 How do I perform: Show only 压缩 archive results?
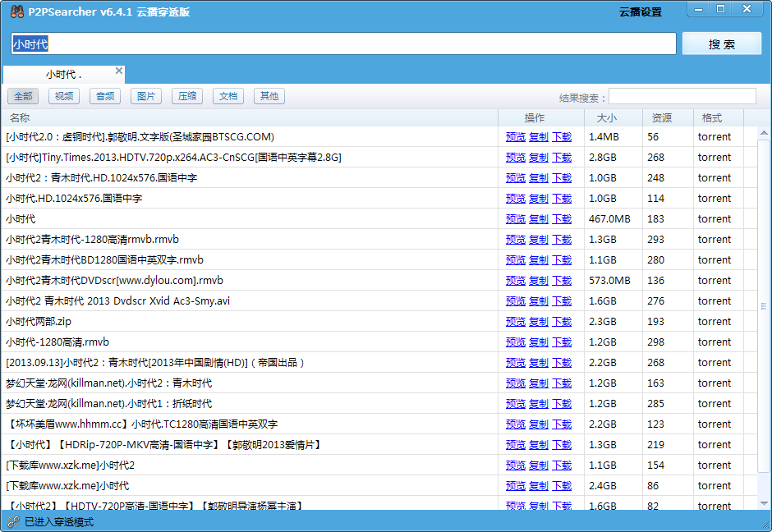187,96
